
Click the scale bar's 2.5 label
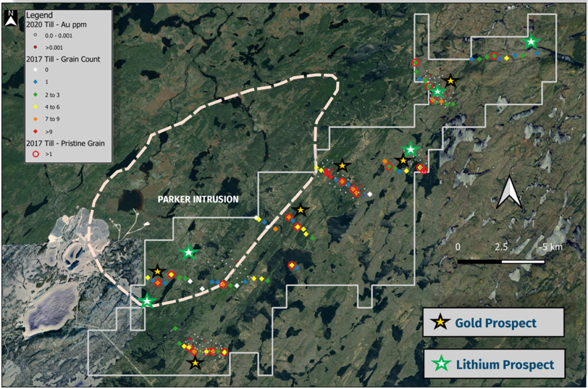[x=501, y=247]
